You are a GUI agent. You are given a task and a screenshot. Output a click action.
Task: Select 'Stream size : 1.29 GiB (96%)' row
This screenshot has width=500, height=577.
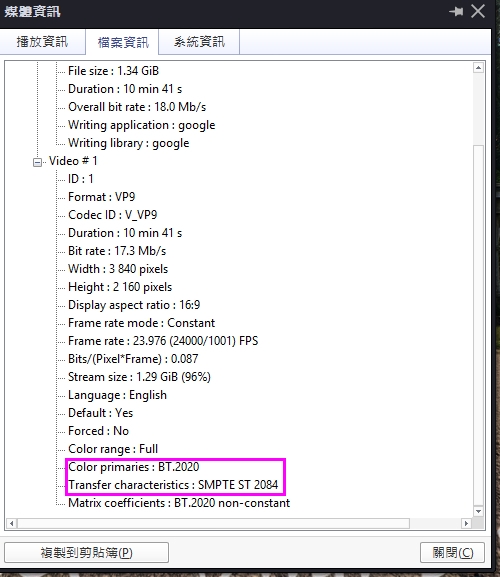139,377
